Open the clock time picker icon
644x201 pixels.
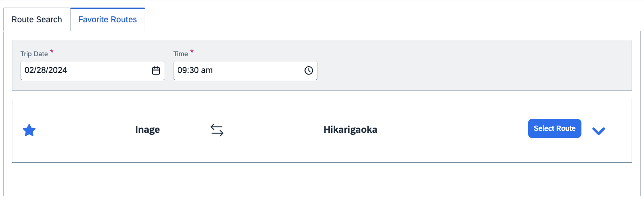(x=308, y=71)
